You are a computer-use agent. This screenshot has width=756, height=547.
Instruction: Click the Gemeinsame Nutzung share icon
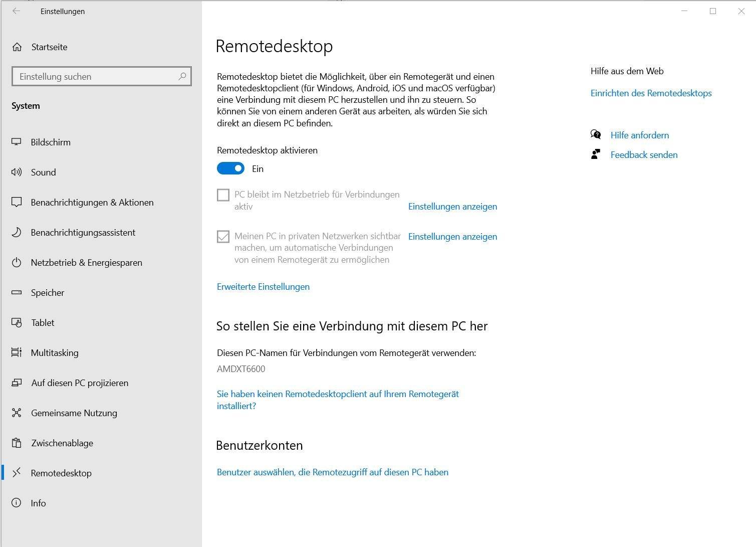17,413
